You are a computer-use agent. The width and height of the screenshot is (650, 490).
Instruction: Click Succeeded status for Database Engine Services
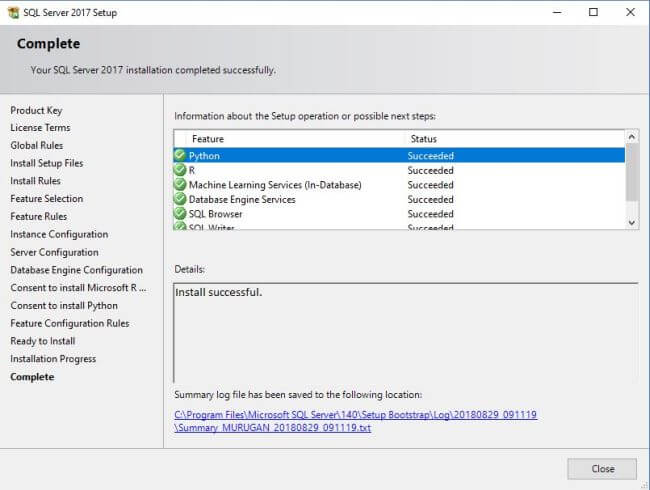(430, 199)
